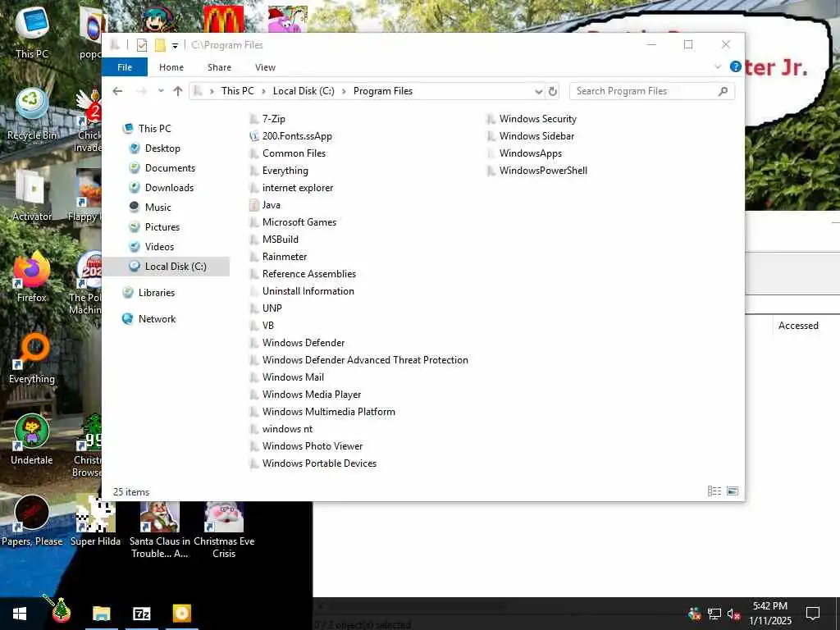
Task: Open the recent locations dropdown
Action: 161,91
